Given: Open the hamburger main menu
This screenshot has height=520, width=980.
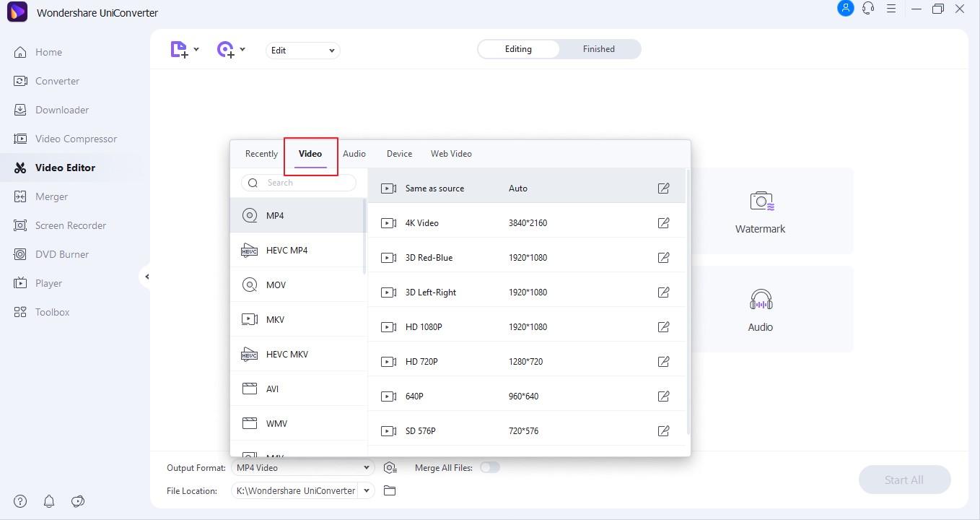Looking at the screenshot, I should (891, 9).
